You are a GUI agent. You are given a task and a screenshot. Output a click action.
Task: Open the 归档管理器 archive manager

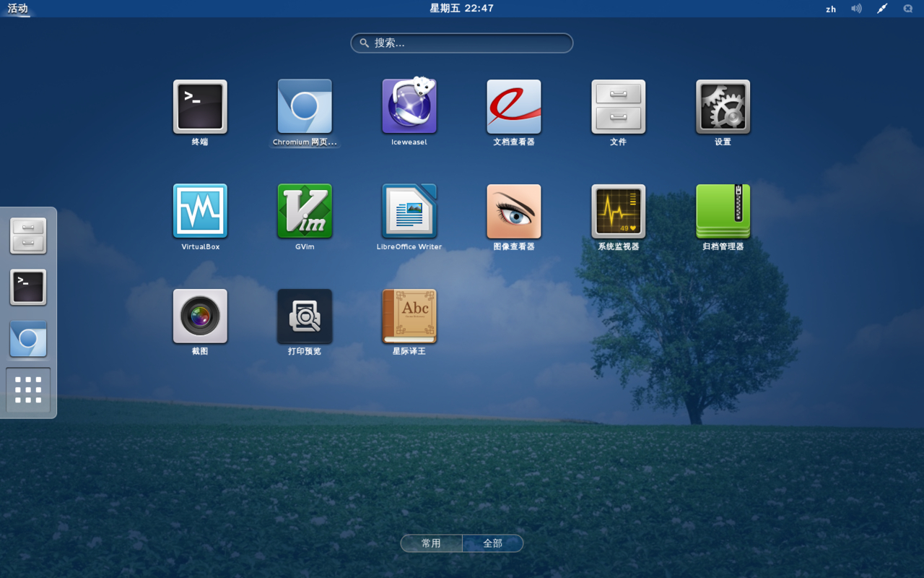[723, 211]
